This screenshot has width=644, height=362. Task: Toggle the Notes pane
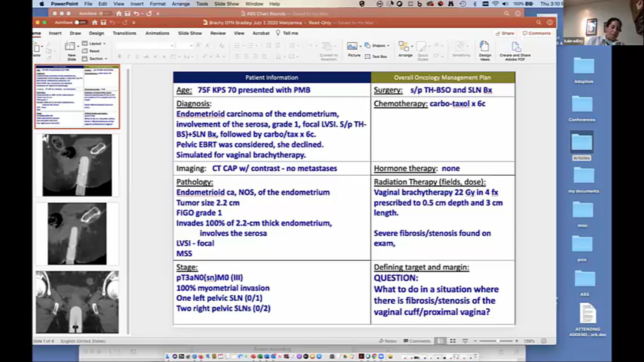click(388, 341)
